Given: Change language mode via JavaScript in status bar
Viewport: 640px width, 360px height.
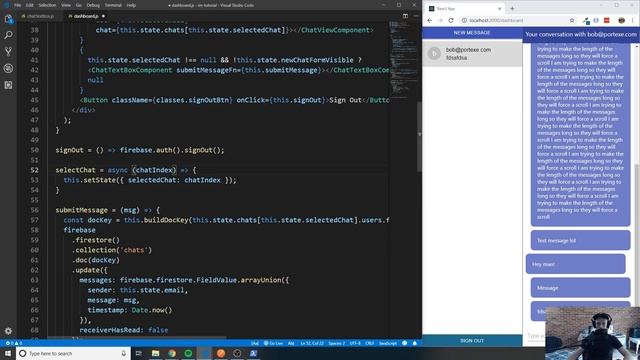Looking at the screenshot, I should point(387,343).
